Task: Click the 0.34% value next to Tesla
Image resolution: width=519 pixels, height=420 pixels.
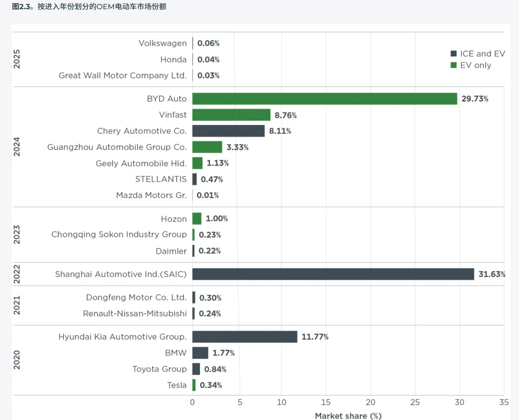Action: pyautogui.click(x=211, y=385)
